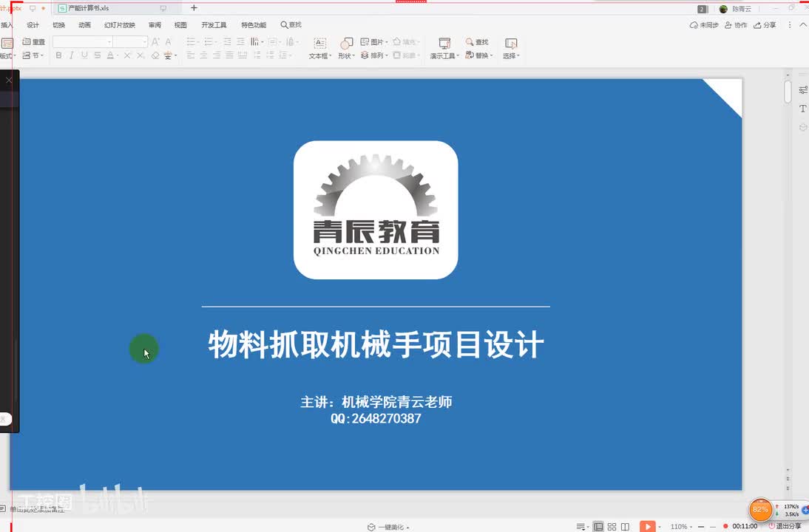The image size is (809, 532).
Task: Toggle italic formatting
Action: (x=71, y=55)
